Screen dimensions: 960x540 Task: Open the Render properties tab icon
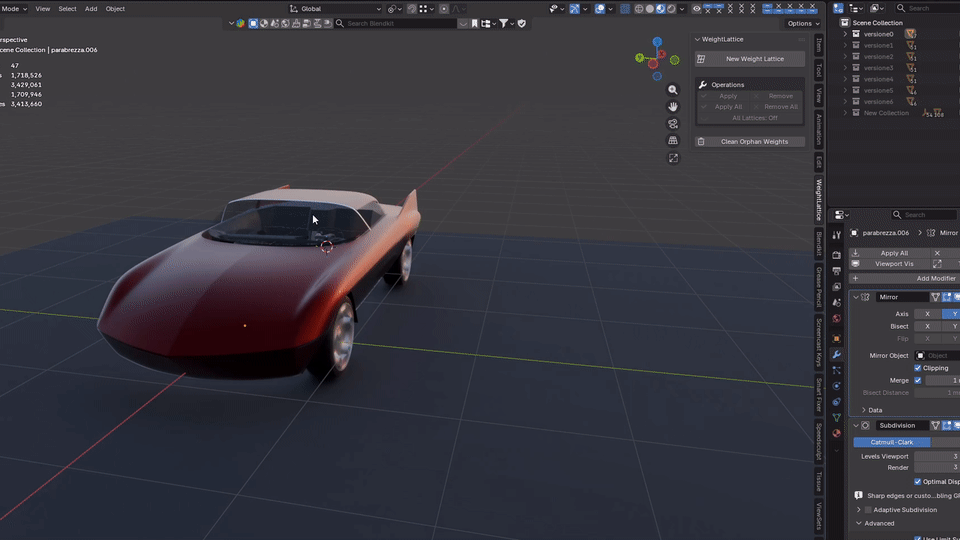(x=836, y=255)
